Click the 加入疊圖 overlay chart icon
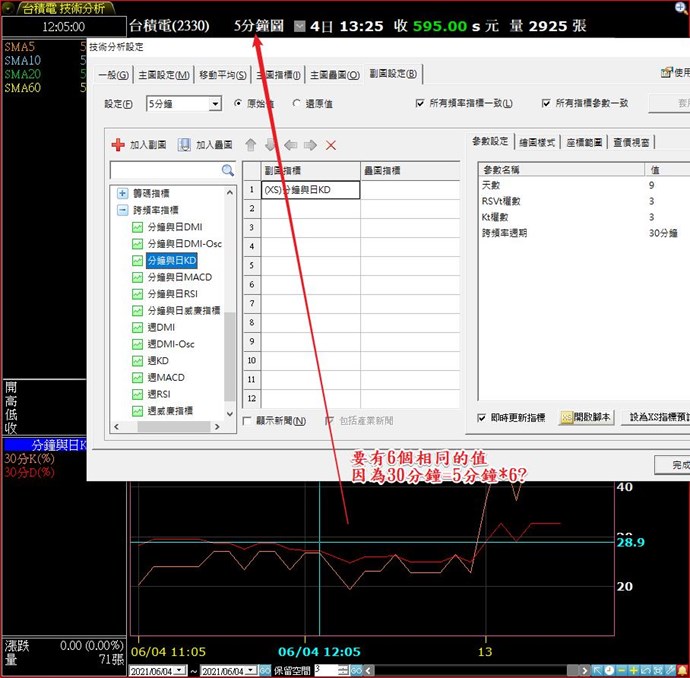Viewport: 690px width, 678px height. 184,145
